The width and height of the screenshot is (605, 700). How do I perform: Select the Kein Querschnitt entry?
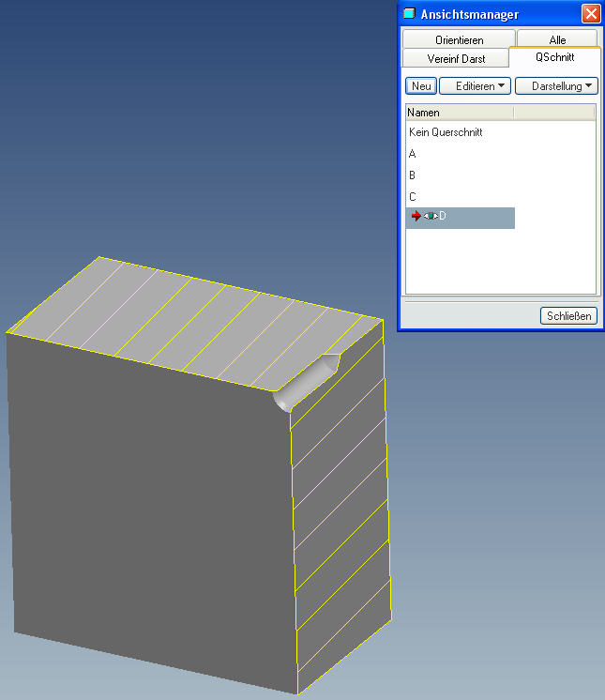point(446,132)
